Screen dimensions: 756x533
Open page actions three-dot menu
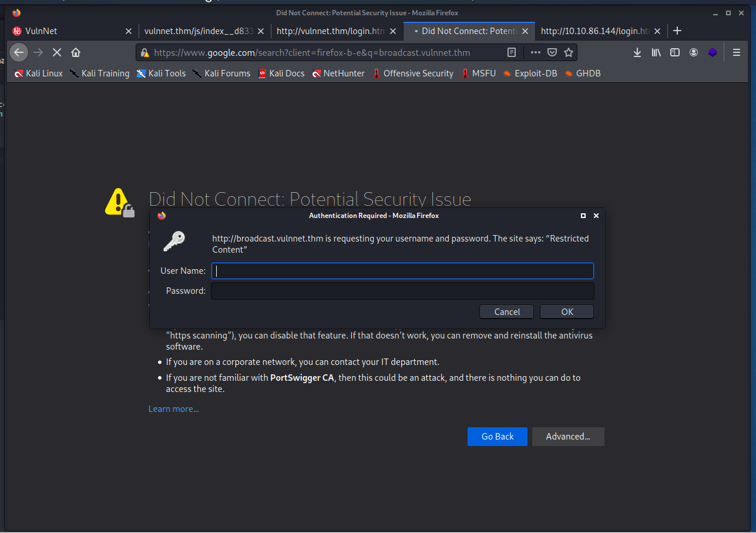(x=535, y=52)
